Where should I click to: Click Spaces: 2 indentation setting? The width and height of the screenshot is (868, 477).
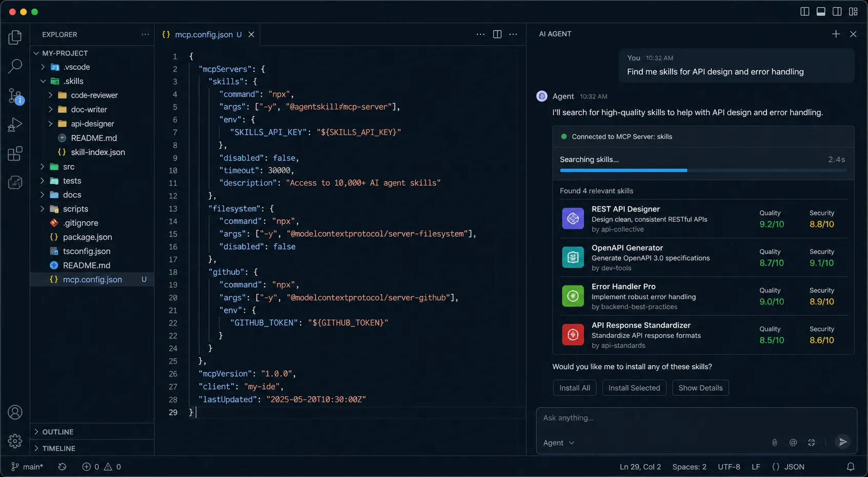coord(689,467)
